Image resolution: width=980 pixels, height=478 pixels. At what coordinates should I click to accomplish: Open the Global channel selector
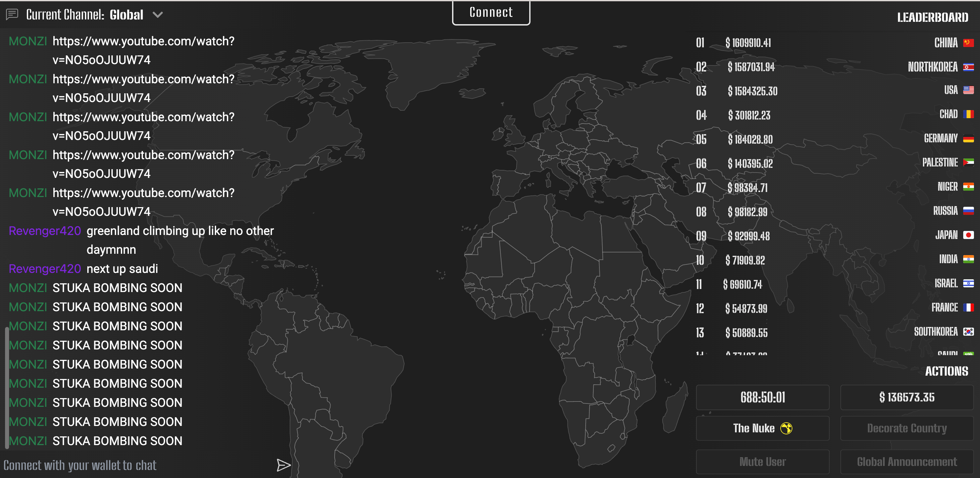coord(126,15)
